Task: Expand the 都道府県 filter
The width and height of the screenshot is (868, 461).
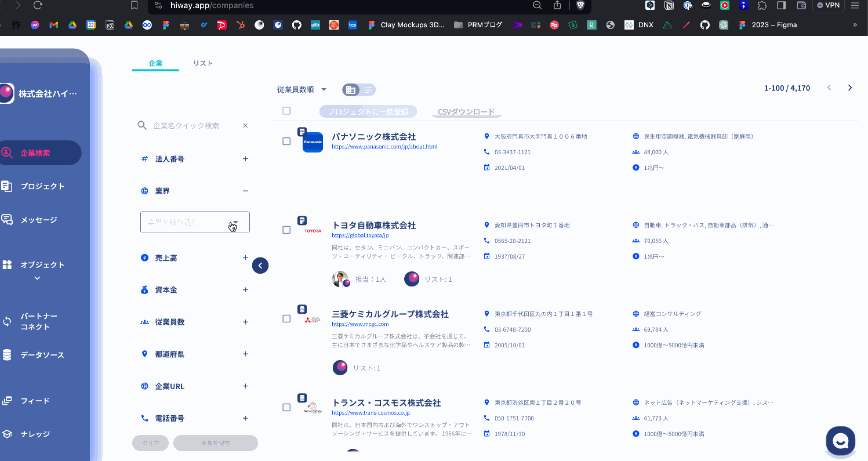Action: click(x=245, y=354)
